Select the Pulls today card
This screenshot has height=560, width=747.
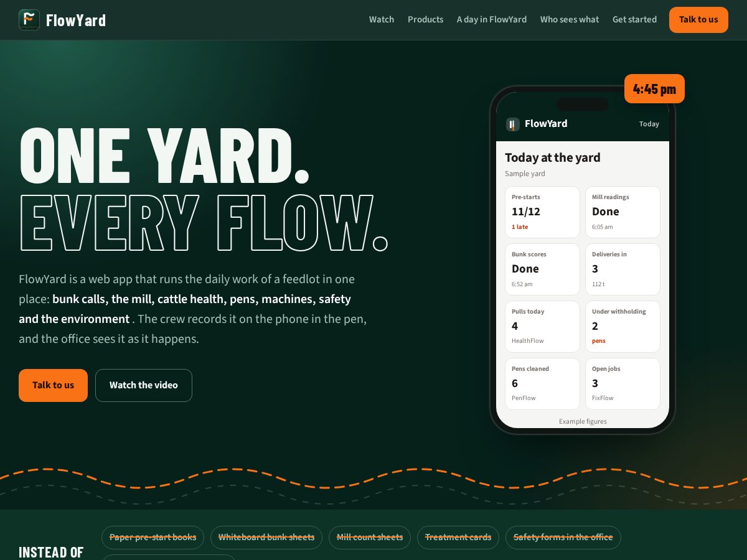pos(542,327)
